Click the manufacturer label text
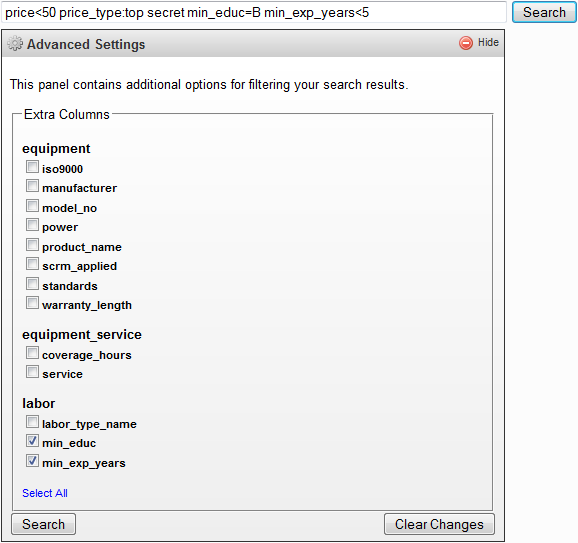Screen dimensions: 578x543 (x=80, y=188)
